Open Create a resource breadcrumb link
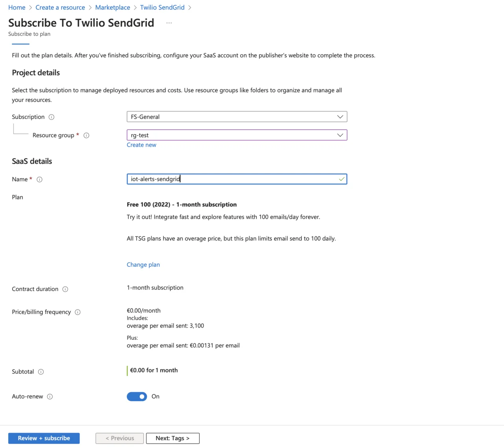Screen dimensions: 504x448 60,7
